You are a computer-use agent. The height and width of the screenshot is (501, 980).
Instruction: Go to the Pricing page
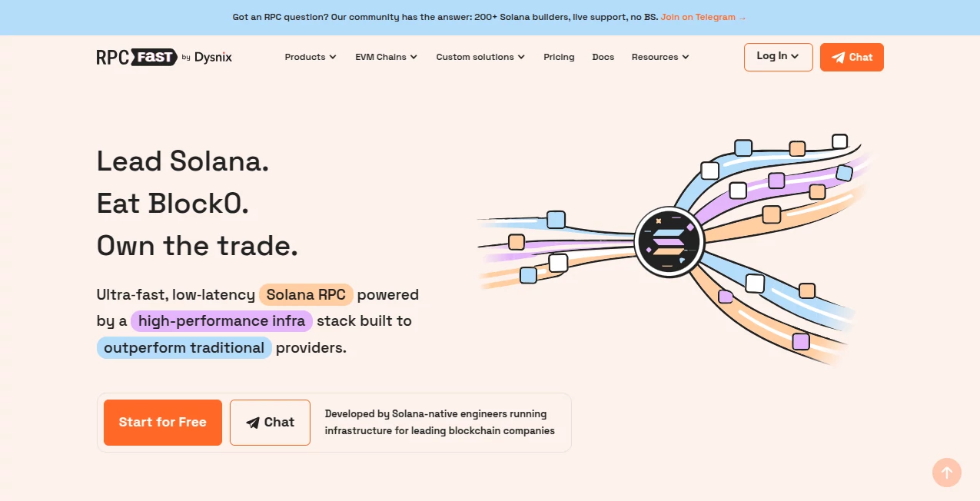point(559,57)
